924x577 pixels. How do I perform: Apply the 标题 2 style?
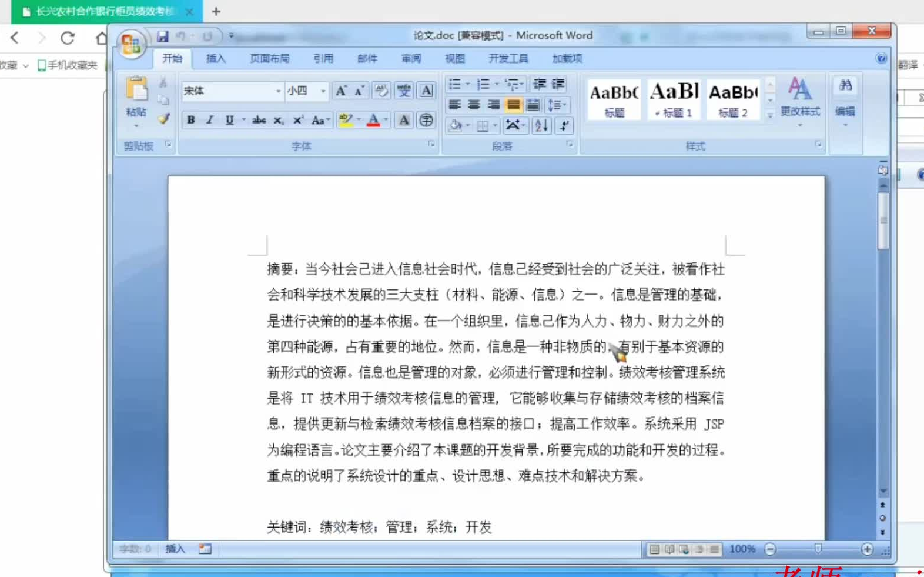[x=733, y=99]
